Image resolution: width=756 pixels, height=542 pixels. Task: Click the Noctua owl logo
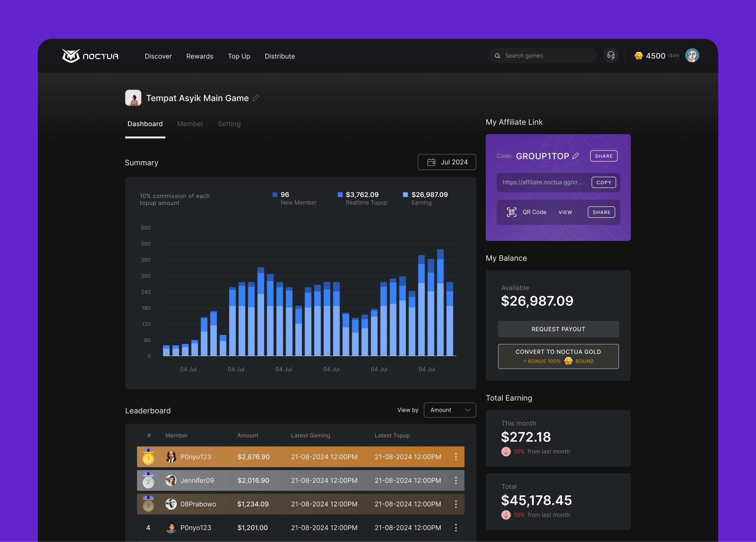coord(71,56)
